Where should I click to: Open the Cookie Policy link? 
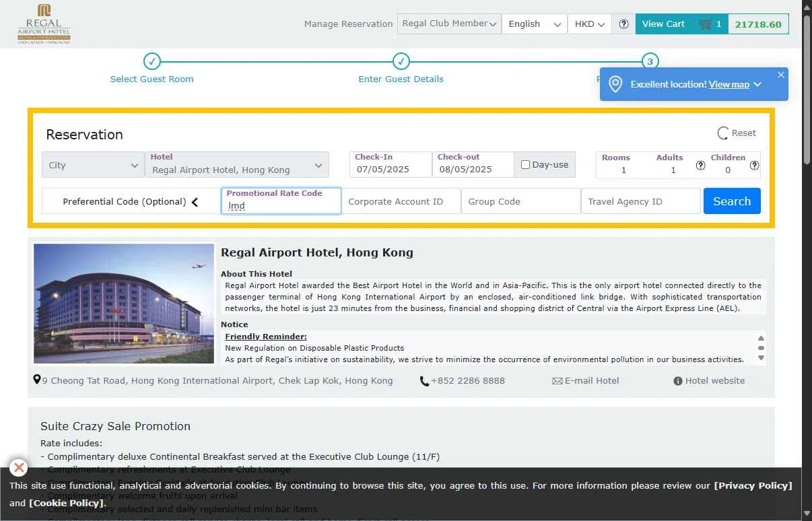(x=67, y=503)
